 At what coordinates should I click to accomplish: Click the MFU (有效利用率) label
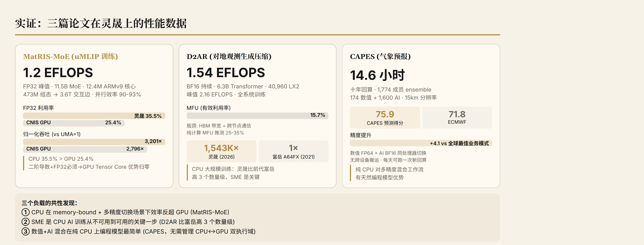coord(209,108)
